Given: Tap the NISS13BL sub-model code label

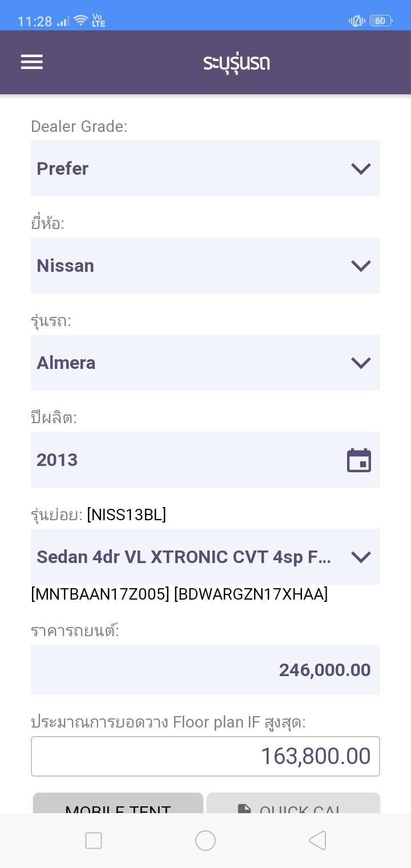Looking at the screenshot, I should point(126,515).
